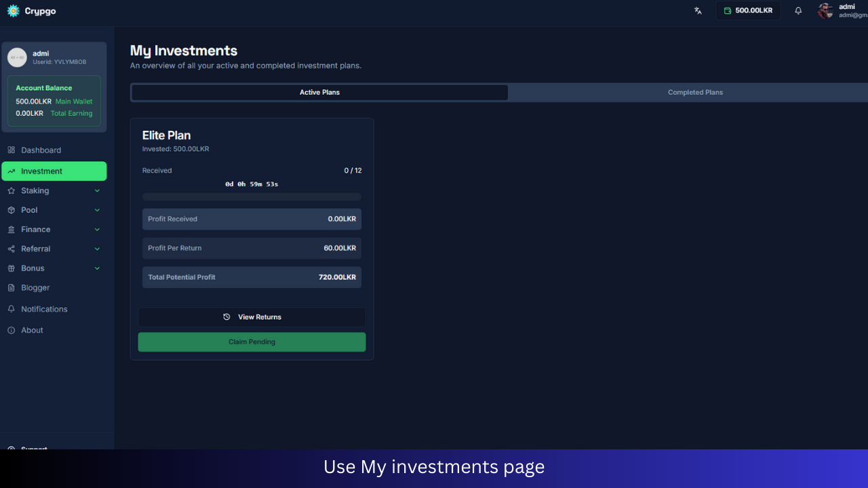Click the Bonus gift icon
Viewport: 868px width, 488px height.
click(10, 268)
